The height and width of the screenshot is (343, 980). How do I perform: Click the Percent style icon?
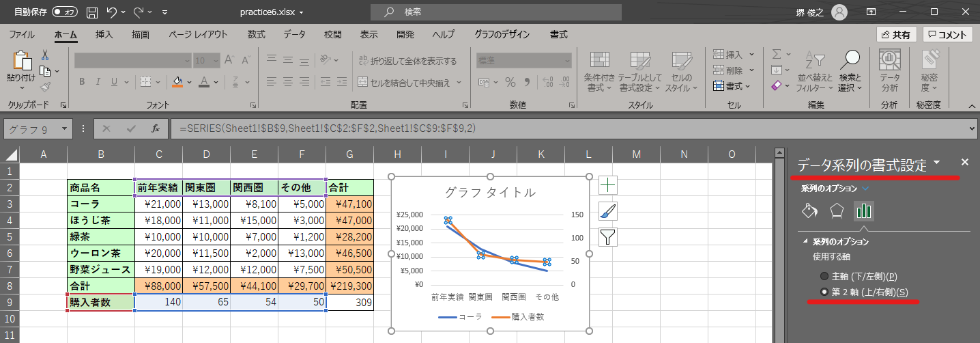tap(510, 82)
